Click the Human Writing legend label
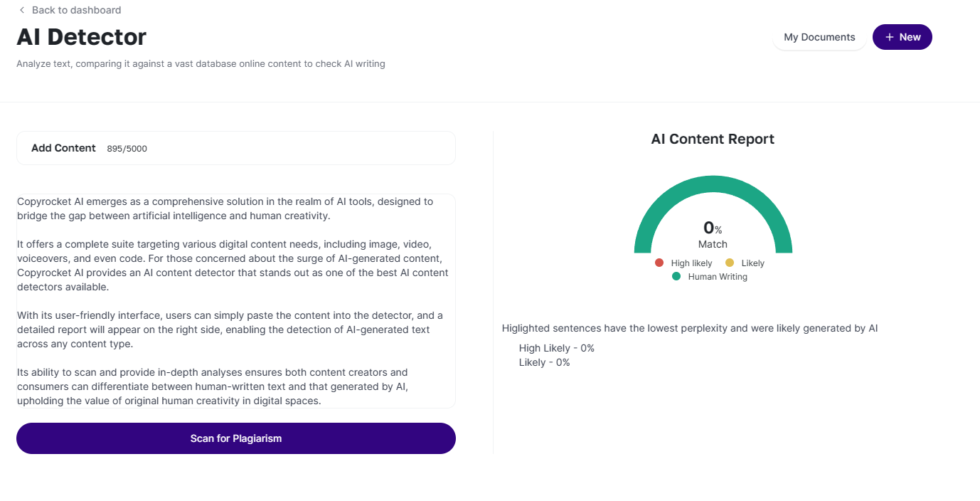 [718, 277]
